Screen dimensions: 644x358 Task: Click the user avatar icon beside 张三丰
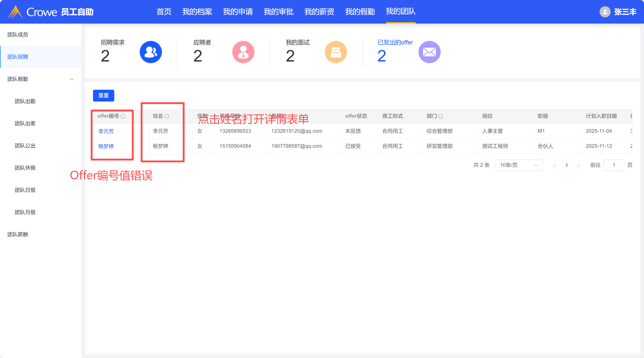pyautogui.click(x=605, y=12)
